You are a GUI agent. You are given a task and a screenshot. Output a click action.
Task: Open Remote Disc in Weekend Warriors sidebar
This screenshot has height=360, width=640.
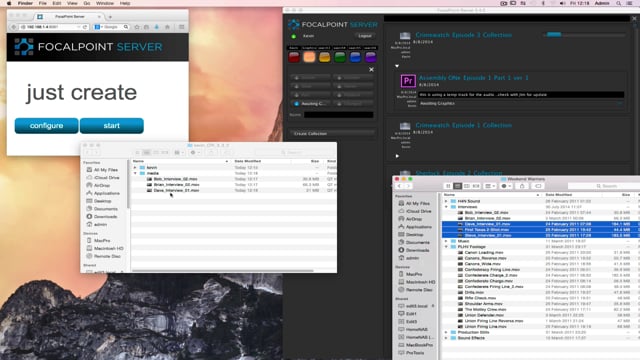tap(415, 290)
